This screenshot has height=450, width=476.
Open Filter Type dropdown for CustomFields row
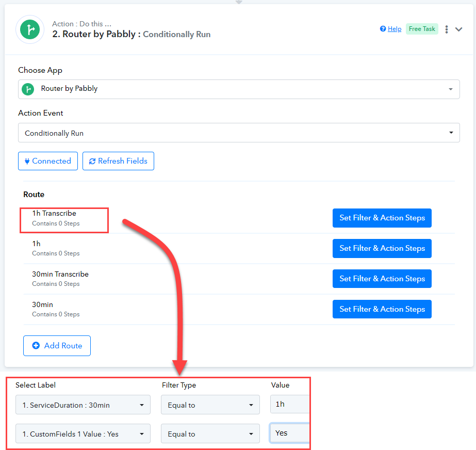(x=210, y=433)
